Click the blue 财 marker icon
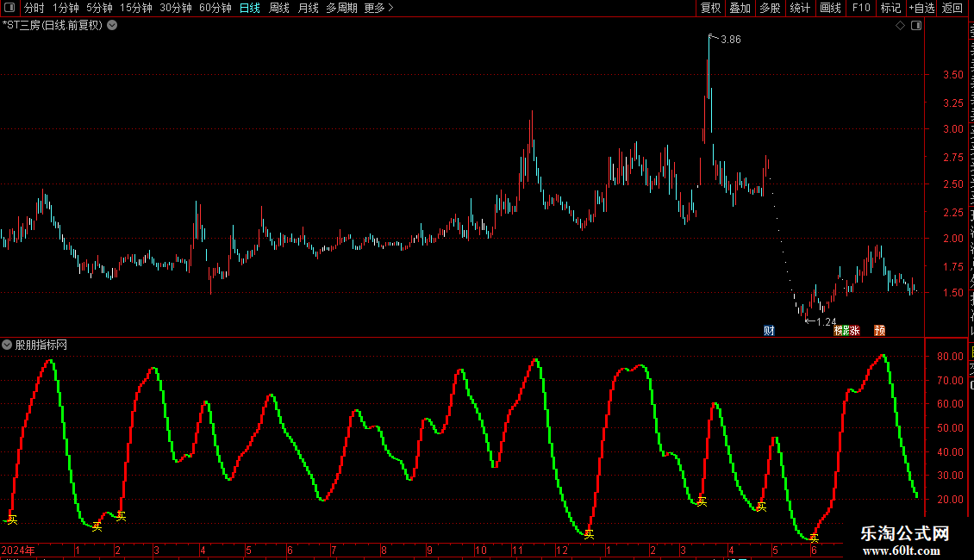 (x=769, y=330)
